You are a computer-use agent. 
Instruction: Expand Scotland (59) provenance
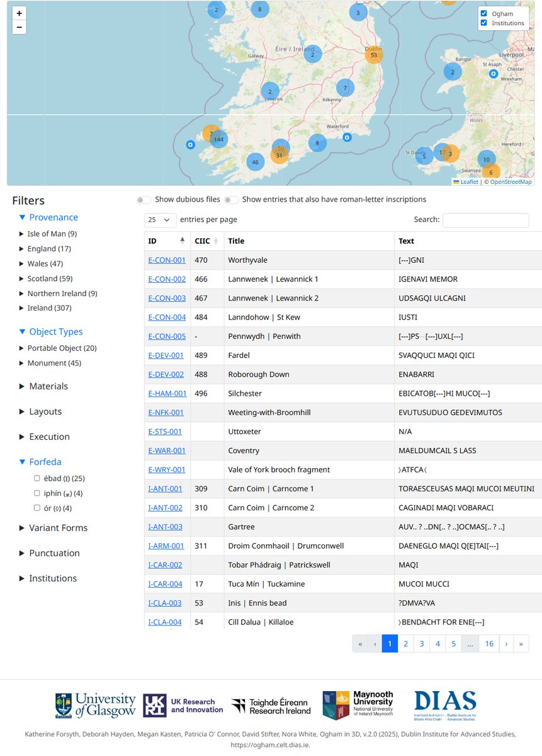[46, 278]
